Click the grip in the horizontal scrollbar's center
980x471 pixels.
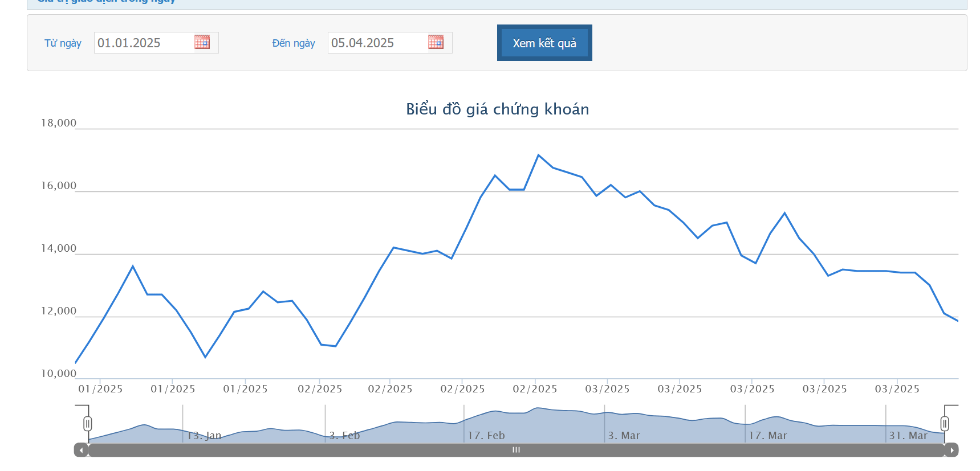(516, 450)
